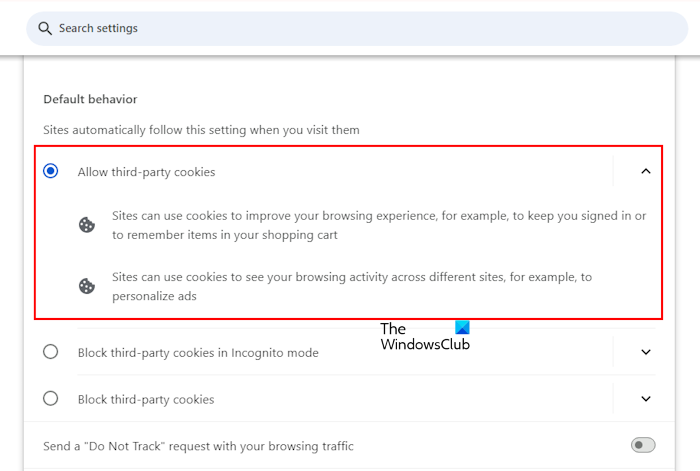The image size is (700, 471).
Task: Click Block third-party cookies in Incognito mode label
Action: point(198,352)
